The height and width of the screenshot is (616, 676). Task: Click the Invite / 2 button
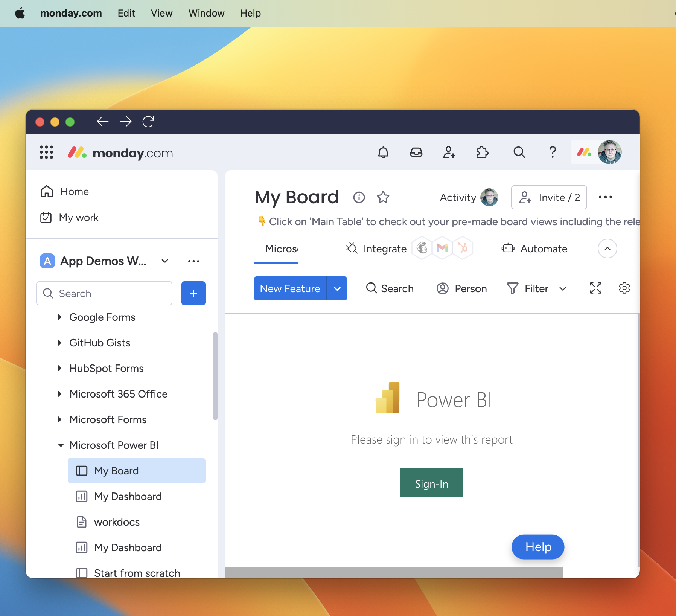click(549, 197)
